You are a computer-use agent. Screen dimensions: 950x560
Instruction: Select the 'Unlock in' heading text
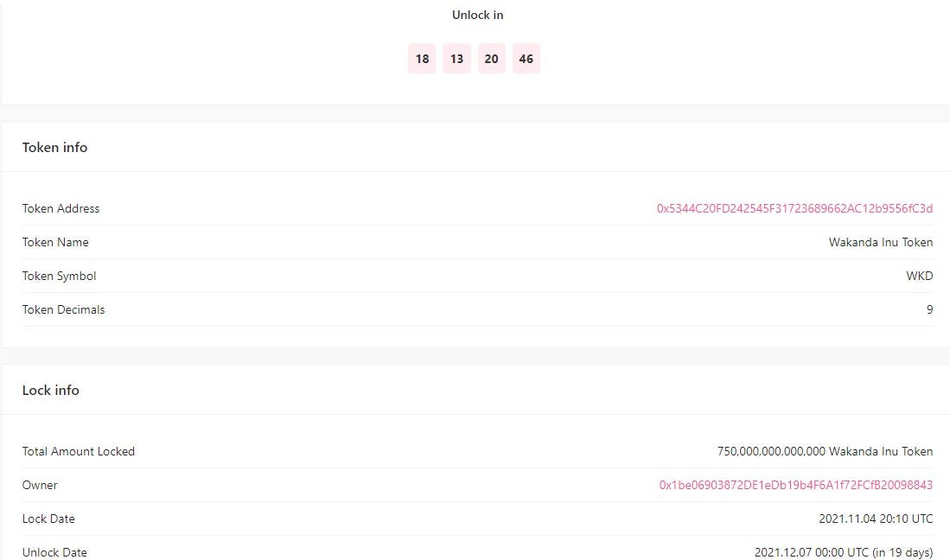(477, 16)
